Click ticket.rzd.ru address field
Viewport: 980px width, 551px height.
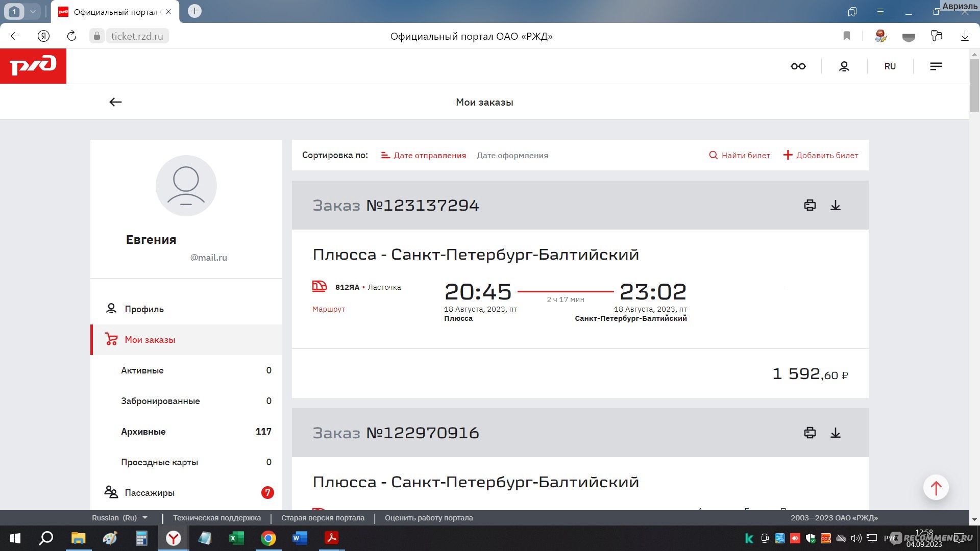pyautogui.click(x=137, y=36)
